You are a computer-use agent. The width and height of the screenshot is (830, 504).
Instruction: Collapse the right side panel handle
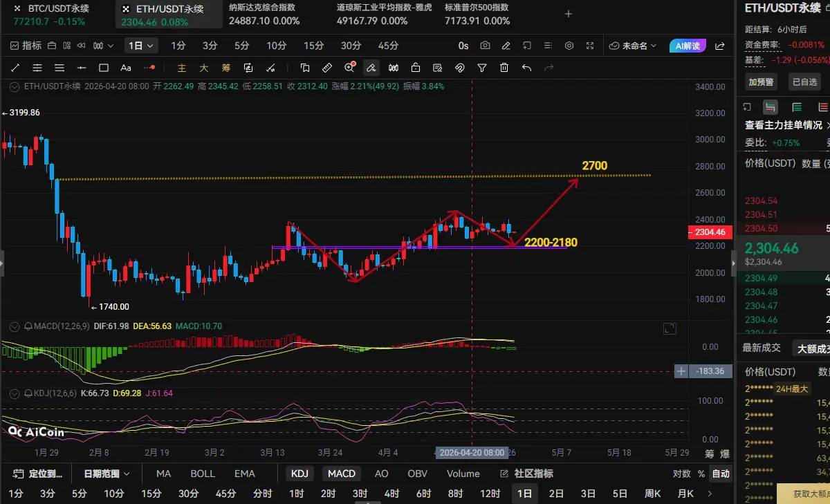(734, 263)
